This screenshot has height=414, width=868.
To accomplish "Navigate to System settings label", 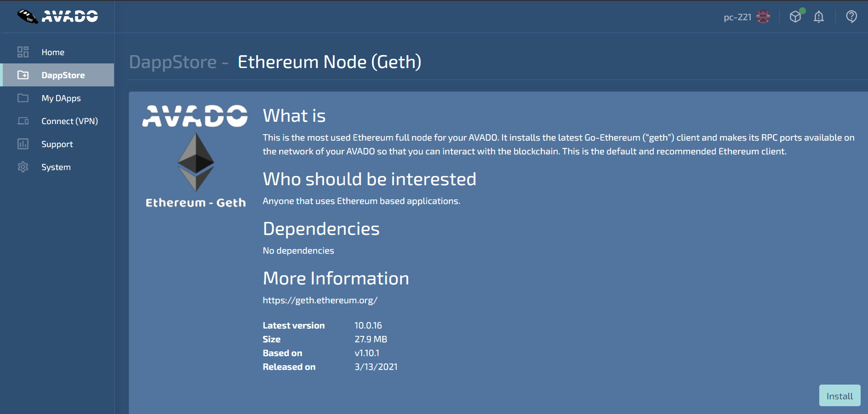I will 56,167.
